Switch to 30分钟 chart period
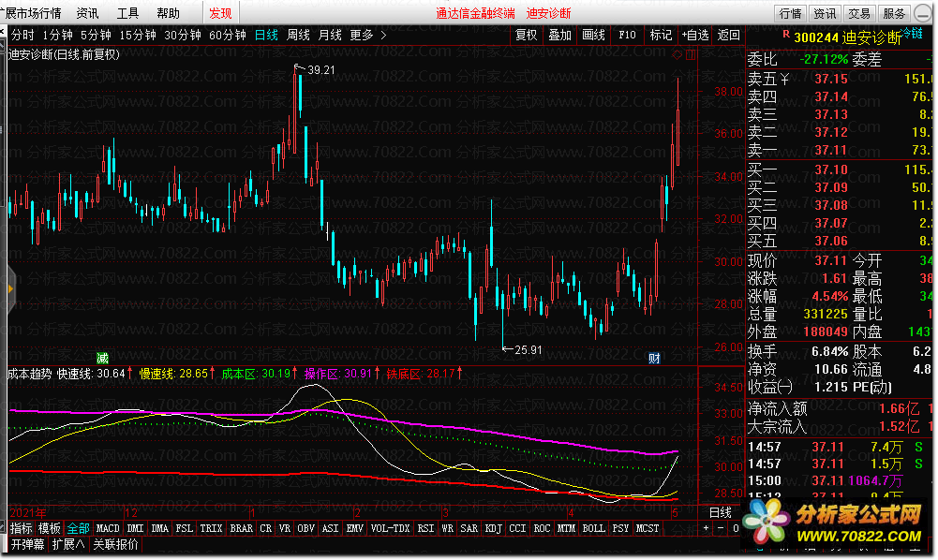 (x=183, y=36)
